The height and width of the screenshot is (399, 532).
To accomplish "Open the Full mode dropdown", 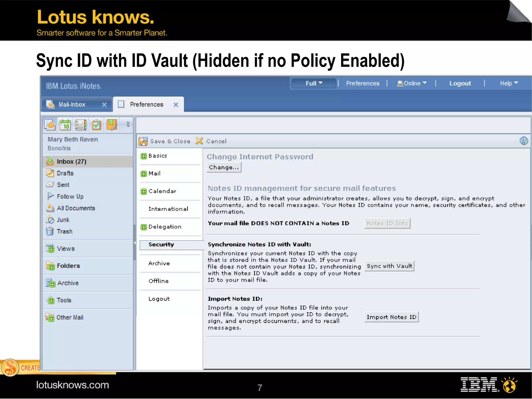I will pos(314,83).
